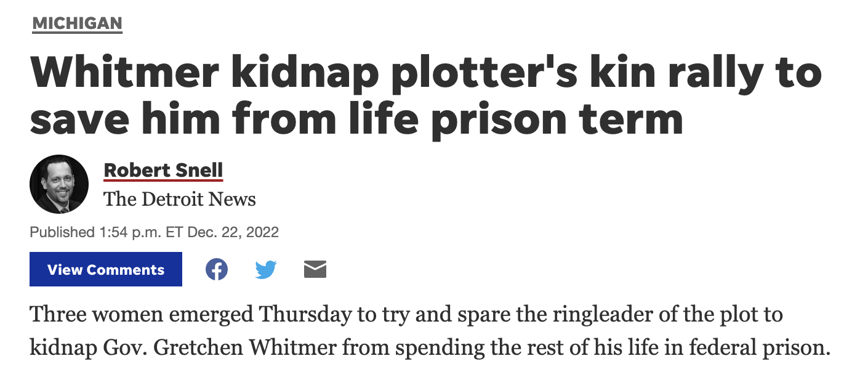
Task: Share the article on Facebook
Action: pyautogui.click(x=216, y=269)
